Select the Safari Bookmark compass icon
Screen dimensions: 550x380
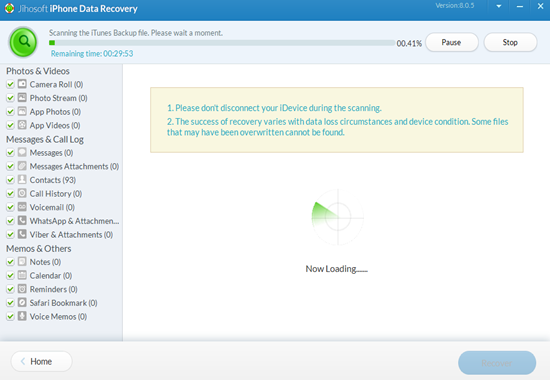[x=22, y=302]
